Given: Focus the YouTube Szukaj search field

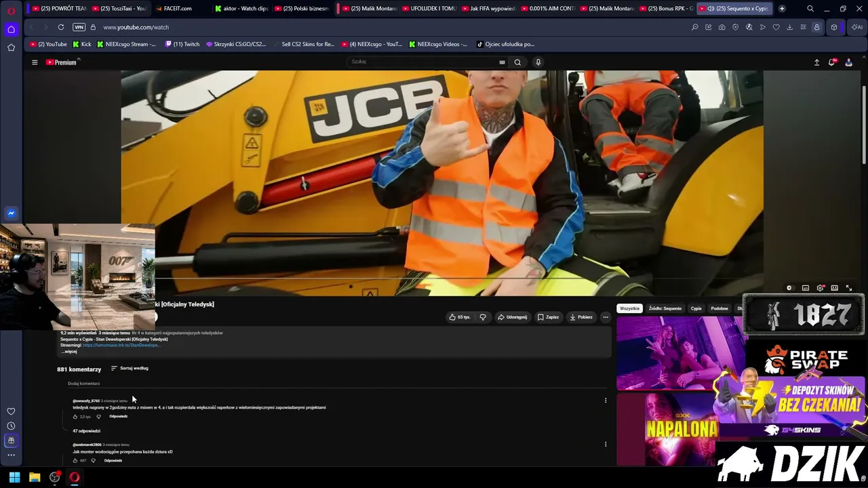Looking at the screenshot, I should click(422, 62).
